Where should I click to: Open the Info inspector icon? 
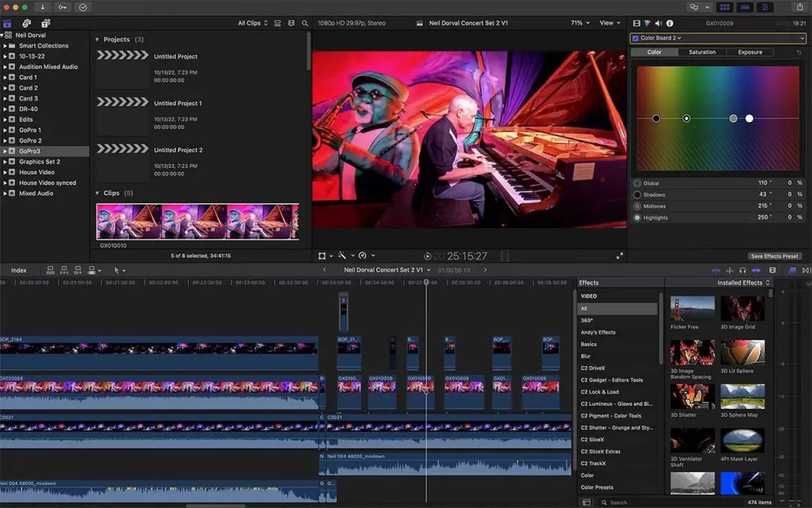669,23
